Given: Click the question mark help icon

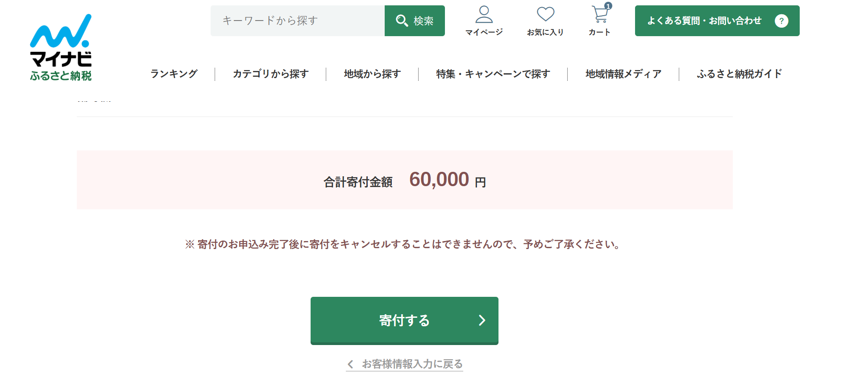Looking at the screenshot, I should pos(781,21).
